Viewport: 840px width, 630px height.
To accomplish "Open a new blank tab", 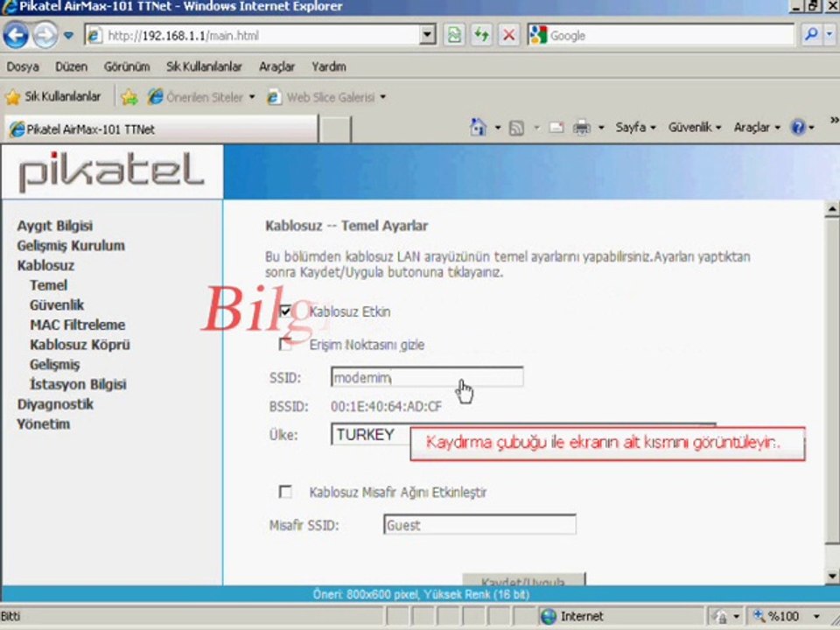I will click(335, 129).
